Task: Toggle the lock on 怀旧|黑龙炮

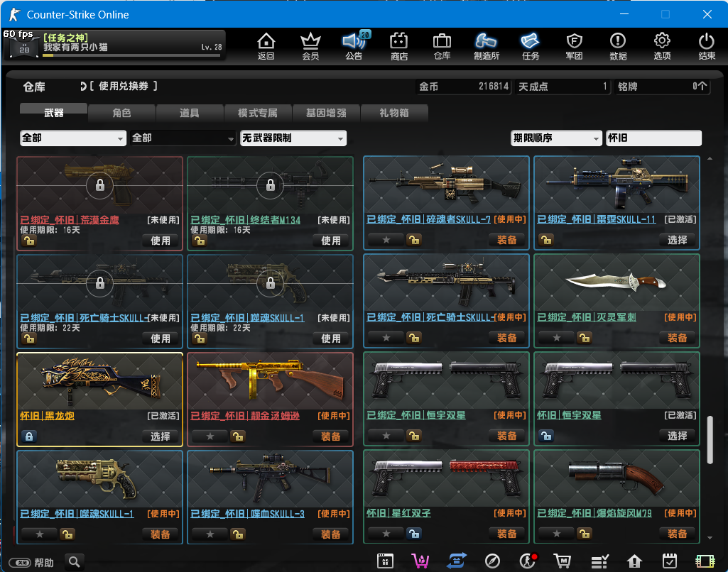Action: pyautogui.click(x=29, y=436)
